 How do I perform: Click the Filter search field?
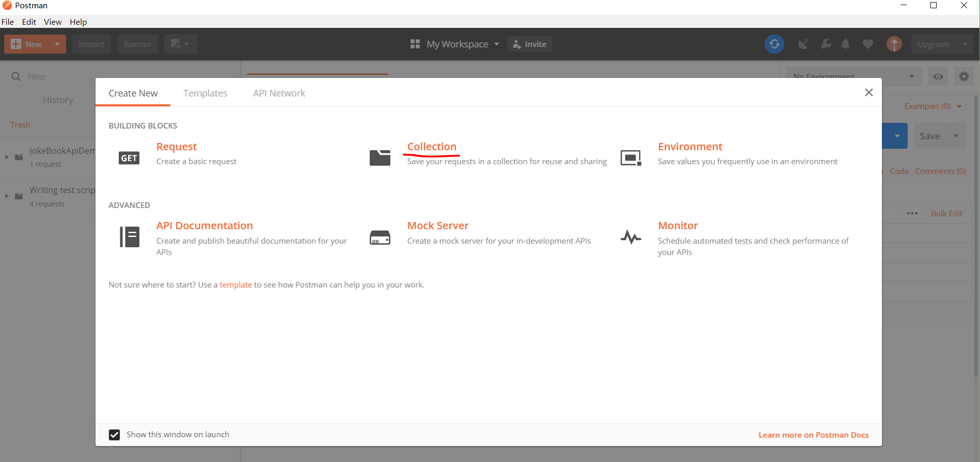pos(124,76)
